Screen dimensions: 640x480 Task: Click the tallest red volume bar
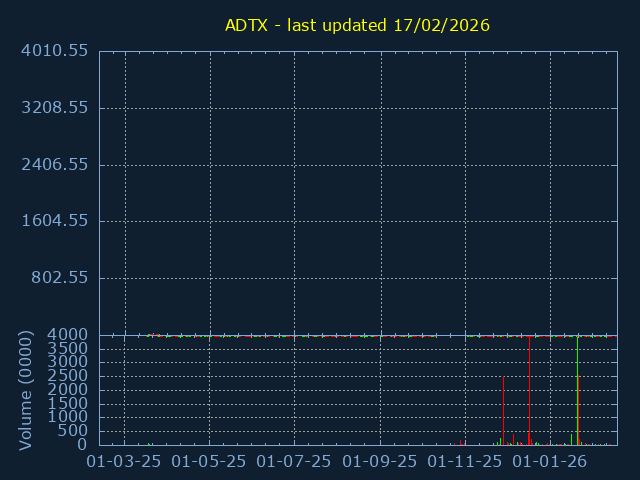pyautogui.click(x=578, y=410)
